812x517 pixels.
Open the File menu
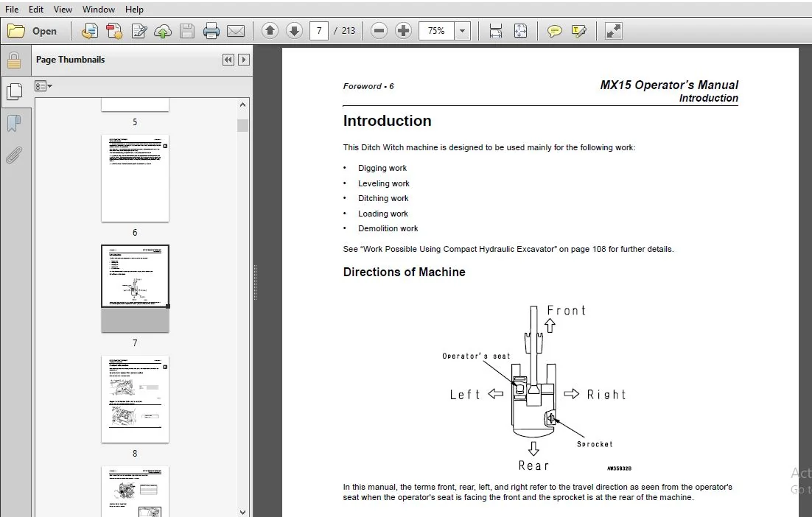[12, 10]
